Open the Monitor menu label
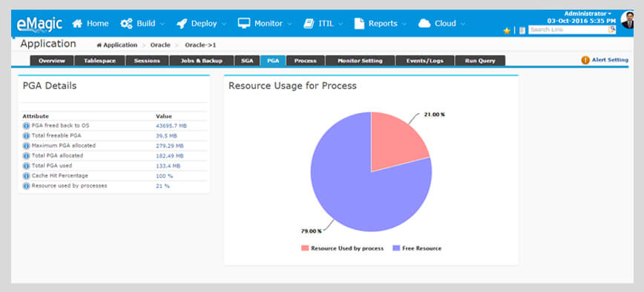The height and width of the screenshot is (292, 644). coord(268,24)
